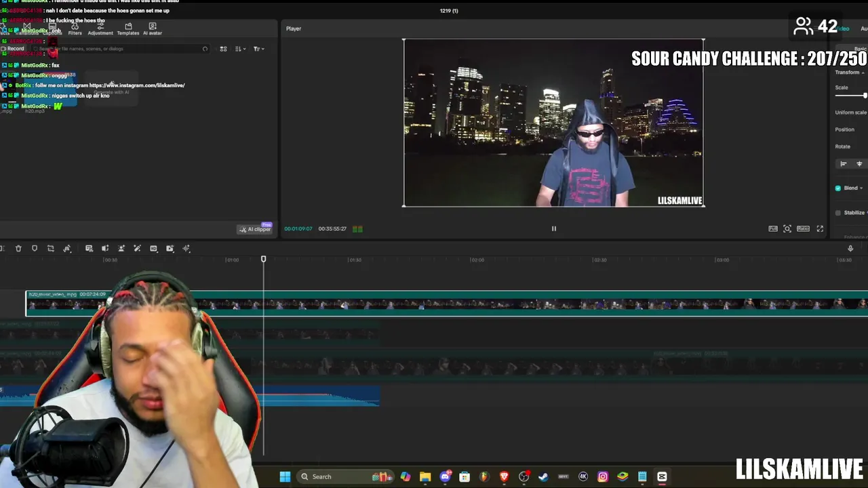The width and height of the screenshot is (868, 488).
Task: Click the crop tool in timeline toolbar
Action: tap(51, 249)
